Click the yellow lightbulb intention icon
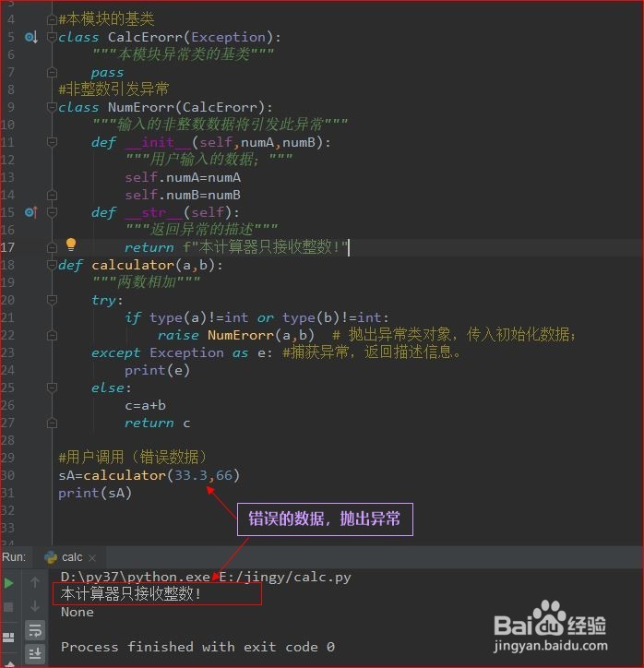Screen dimensions: 644x668 pos(71,245)
